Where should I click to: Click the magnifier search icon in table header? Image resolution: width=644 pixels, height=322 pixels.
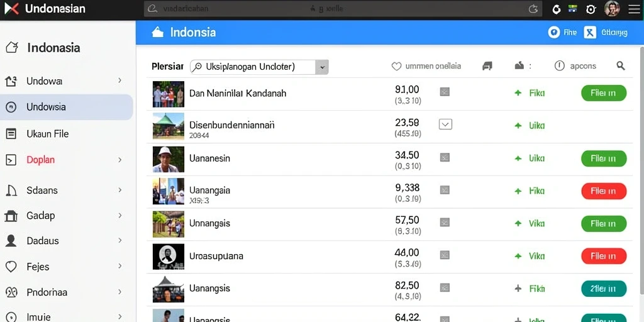click(x=621, y=65)
